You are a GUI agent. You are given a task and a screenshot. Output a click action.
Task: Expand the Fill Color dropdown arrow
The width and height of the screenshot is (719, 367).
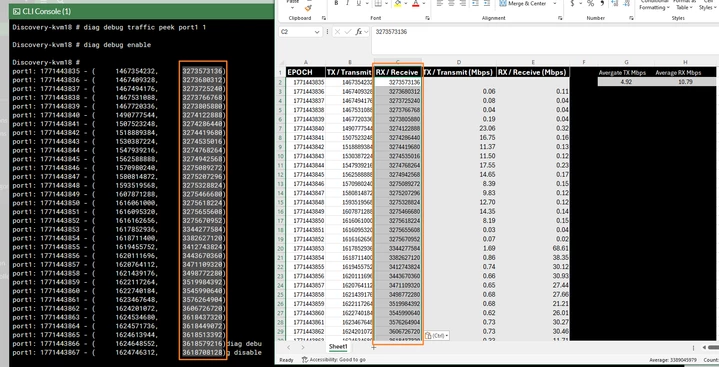point(406,4)
